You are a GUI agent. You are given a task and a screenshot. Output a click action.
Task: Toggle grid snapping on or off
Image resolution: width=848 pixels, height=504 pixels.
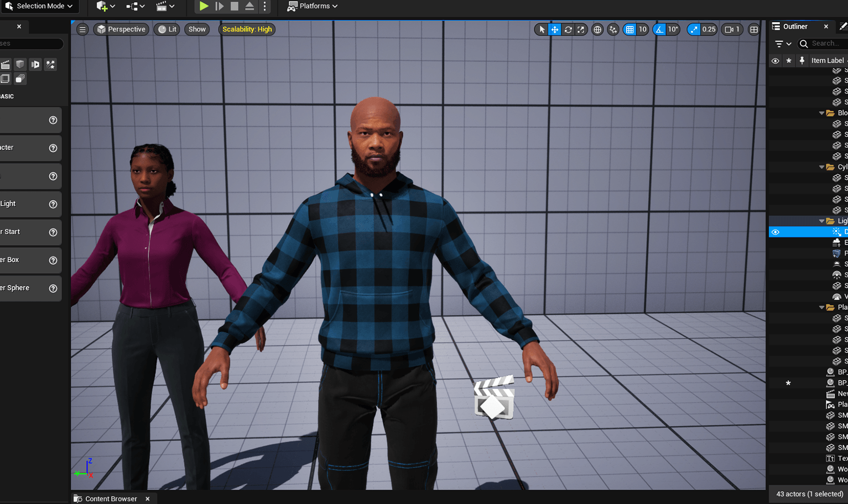coord(630,29)
